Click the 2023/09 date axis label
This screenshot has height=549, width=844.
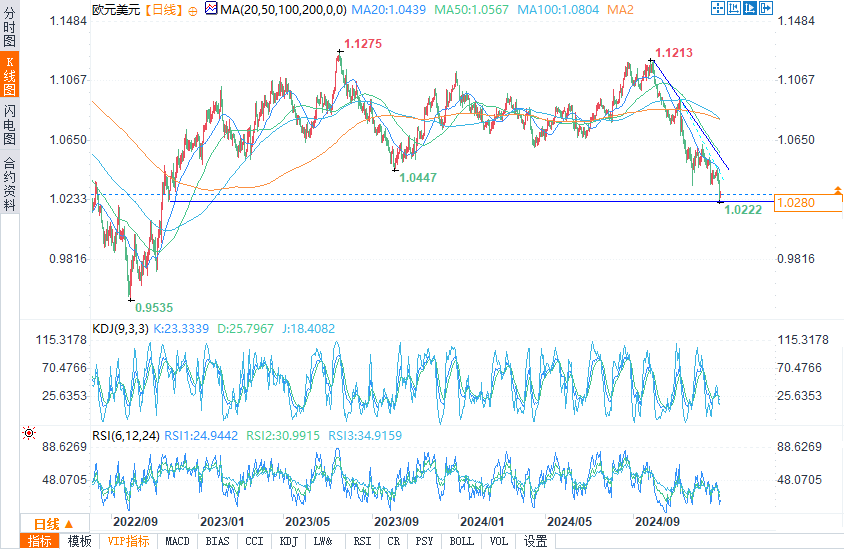(396, 522)
